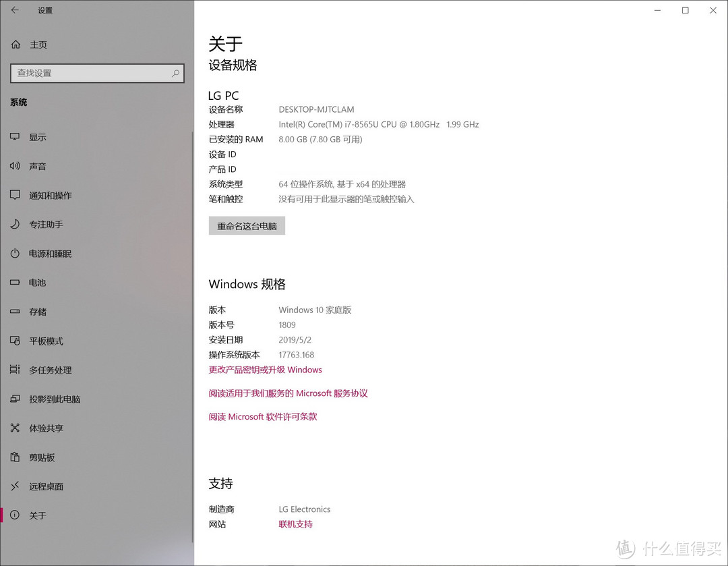Open 投影到此电脑 settings

point(55,399)
